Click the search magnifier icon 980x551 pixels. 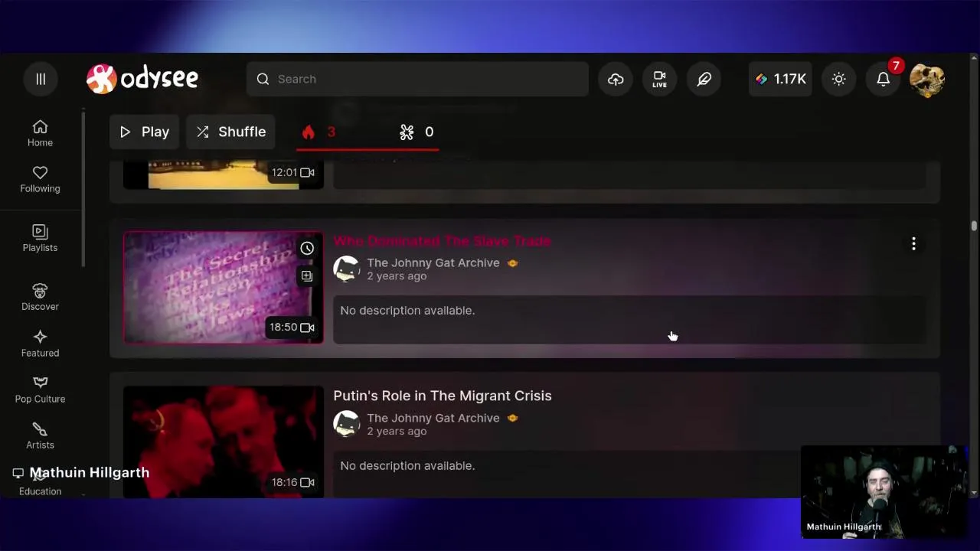[263, 79]
